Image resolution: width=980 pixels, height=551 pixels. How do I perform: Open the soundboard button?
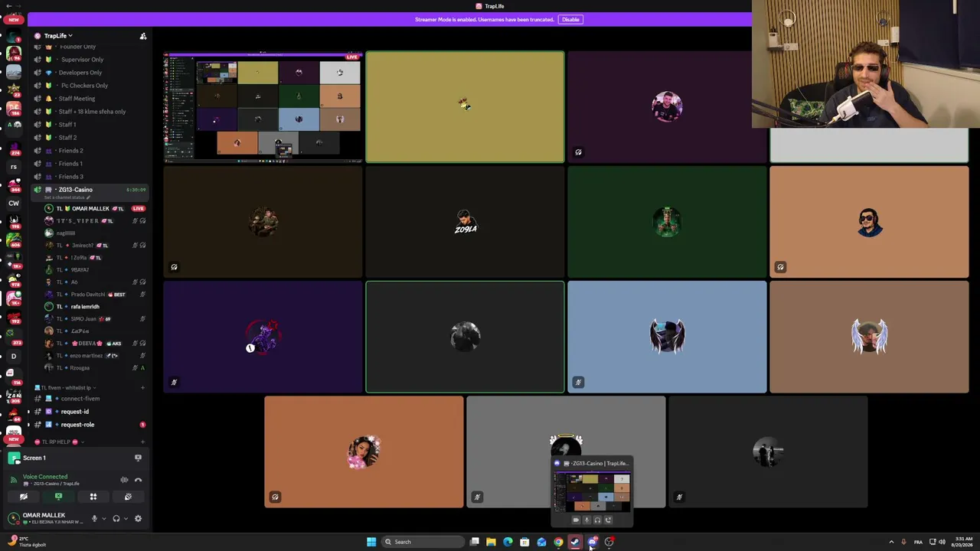tap(128, 497)
